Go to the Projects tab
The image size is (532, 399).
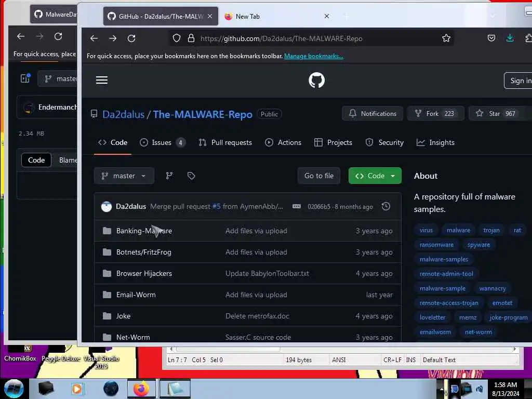(x=333, y=142)
